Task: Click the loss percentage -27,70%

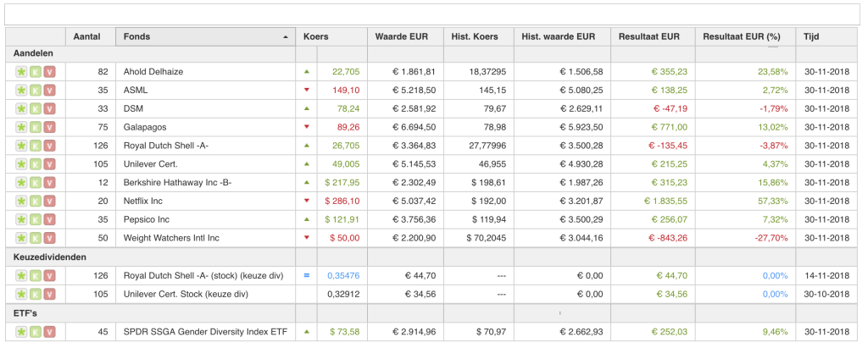Action: coord(771,239)
